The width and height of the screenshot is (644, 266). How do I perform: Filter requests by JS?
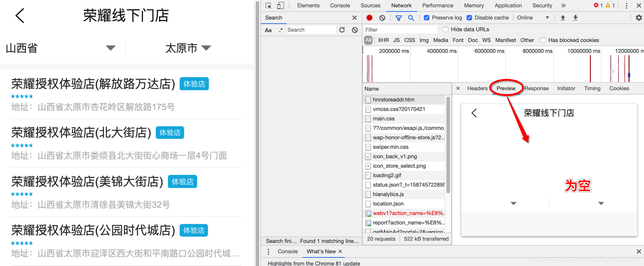click(396, 40)
